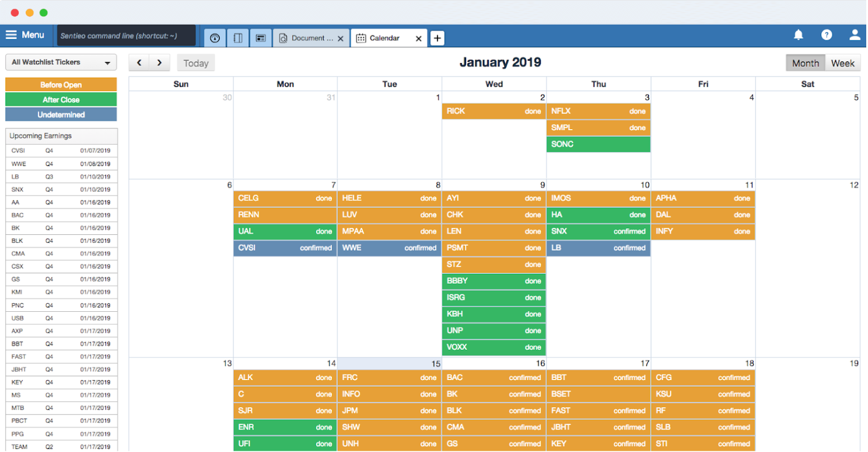
Task: Open the dashboard gauge icon tab
Action: (215, 38)
